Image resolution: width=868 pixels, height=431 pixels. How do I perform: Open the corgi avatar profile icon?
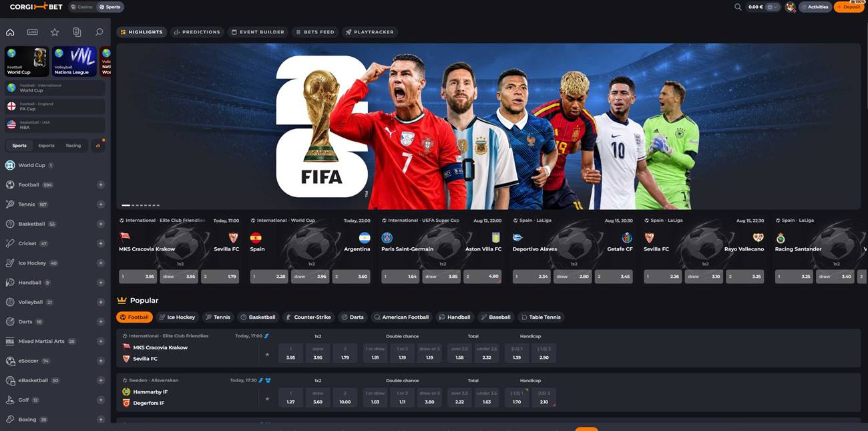point(791,7)
